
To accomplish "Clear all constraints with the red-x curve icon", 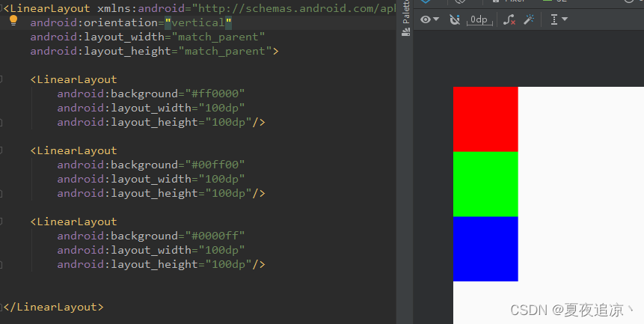I will coord(509,19).
